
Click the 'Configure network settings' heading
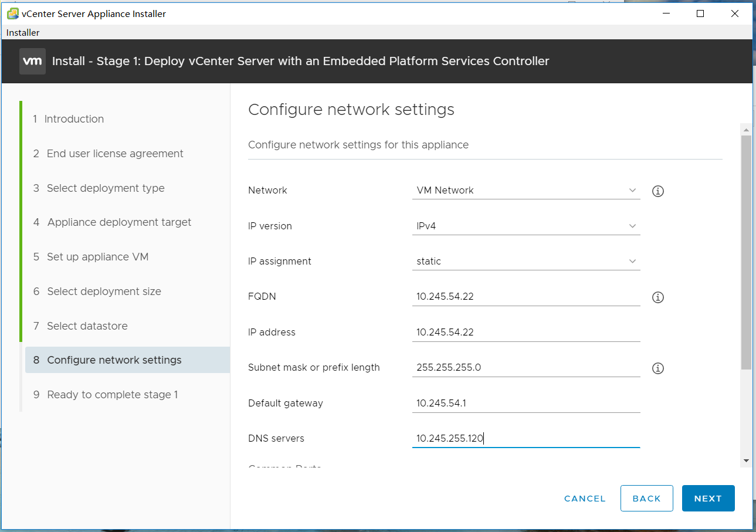(351, 110)
